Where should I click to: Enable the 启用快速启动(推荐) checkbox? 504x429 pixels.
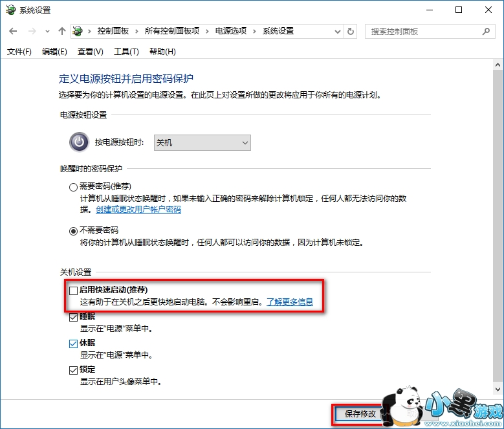pos(73,291)
